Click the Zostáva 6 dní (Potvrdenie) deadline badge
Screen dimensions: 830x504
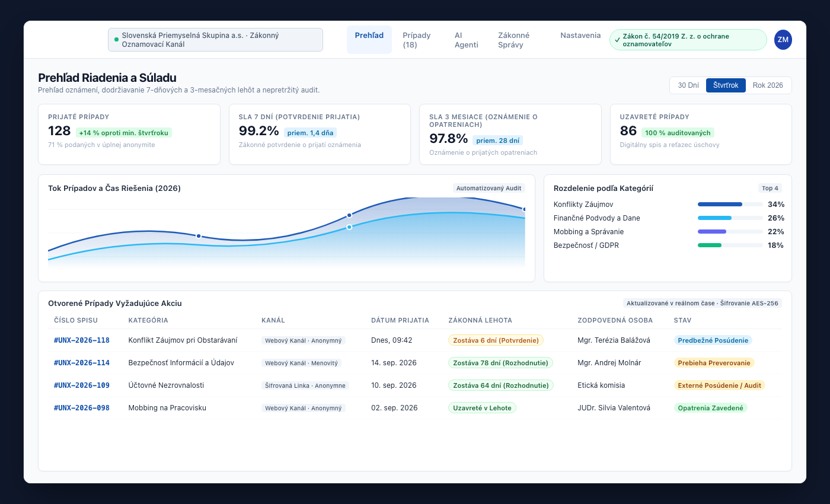(496, 340)
